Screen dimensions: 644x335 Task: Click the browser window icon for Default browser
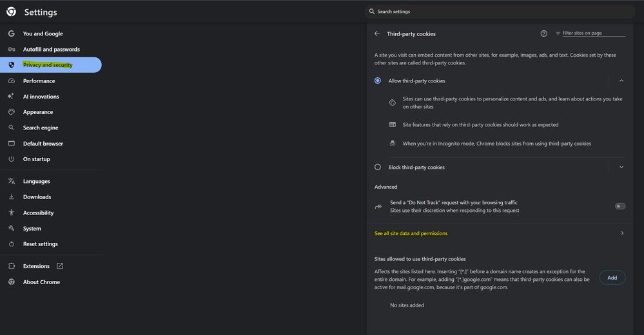point(12,143)
